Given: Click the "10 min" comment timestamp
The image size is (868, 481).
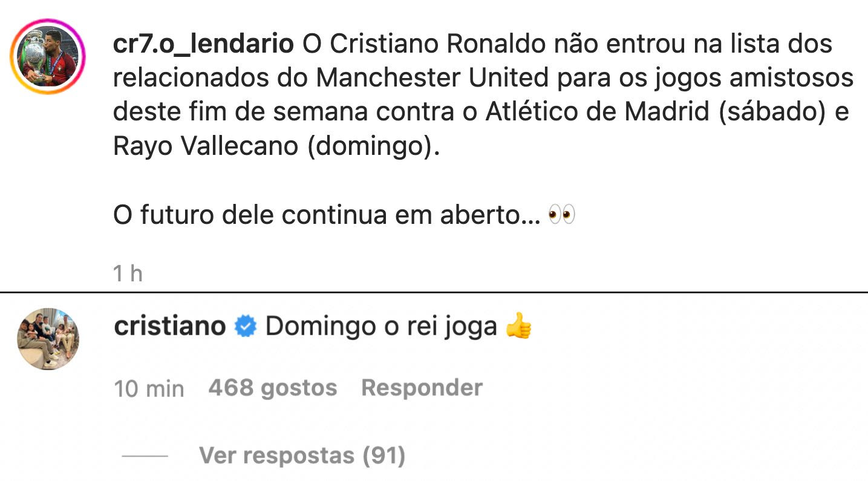Looking at the screenshot, I should 149,388.
